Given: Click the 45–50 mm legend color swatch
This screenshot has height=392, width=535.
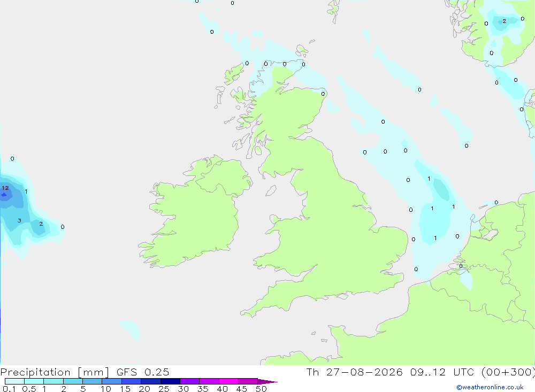Looking at the screenshot, I should 248,381.
